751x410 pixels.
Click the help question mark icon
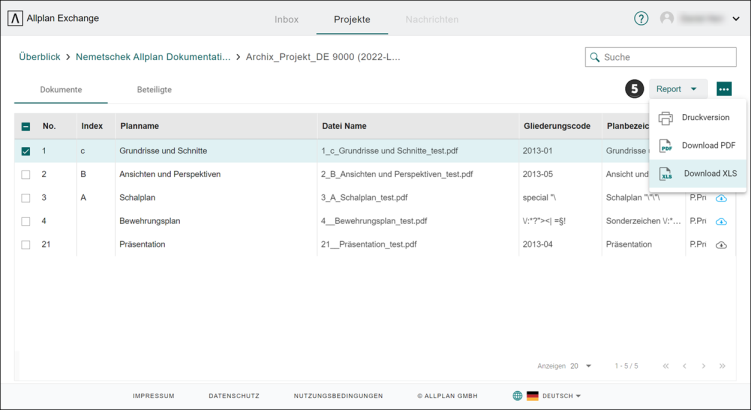coord(641,19)
